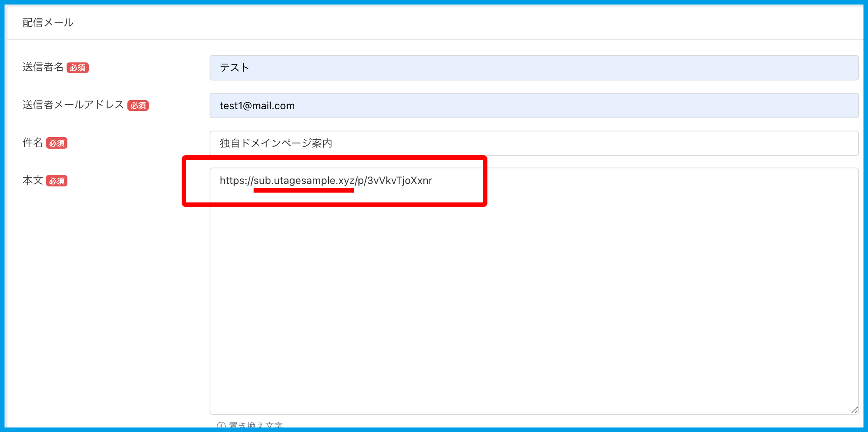Click the 配信メール section heading
This screenshot has height=432, width=868.
(48, 23)
